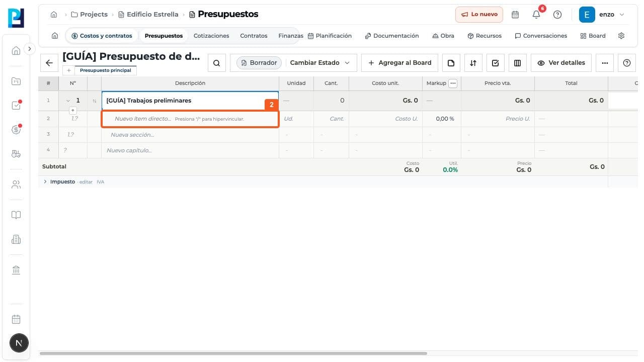This screenshot has height=362, width=644.
Task: Click Ver detalles button
Action: tap(561, 63)
